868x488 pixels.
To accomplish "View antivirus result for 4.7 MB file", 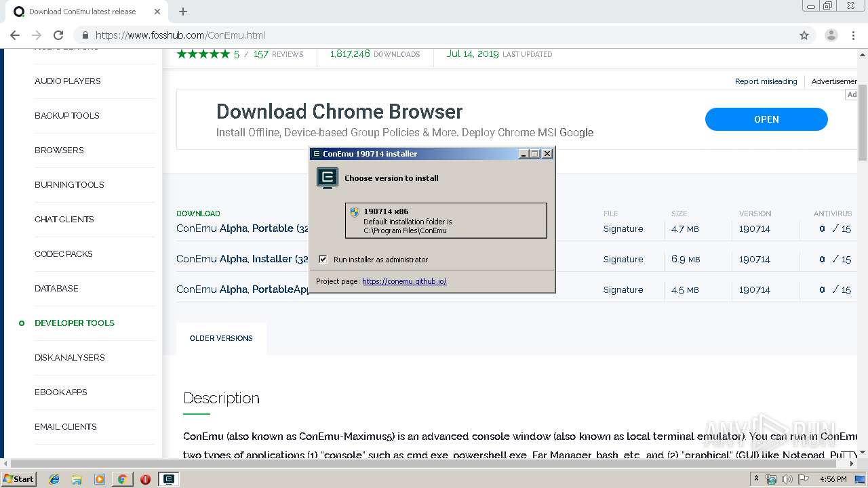I will coord(835,229).
